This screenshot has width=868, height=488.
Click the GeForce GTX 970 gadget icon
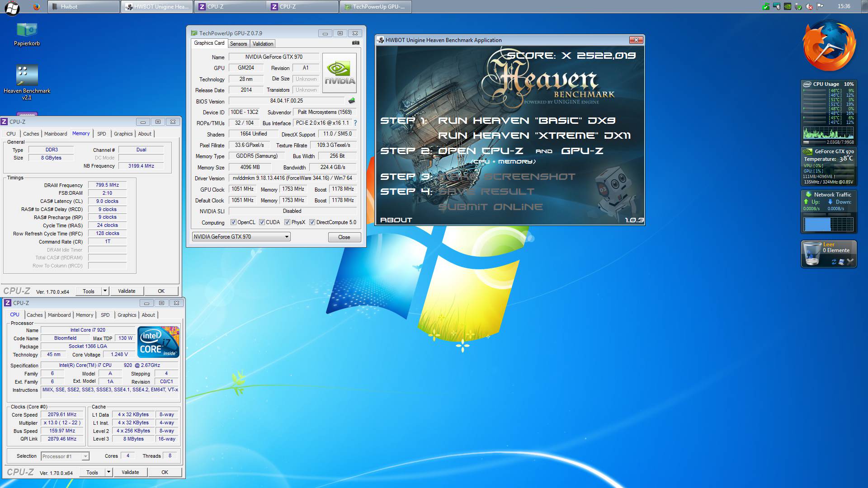click(x=808, y=152)
